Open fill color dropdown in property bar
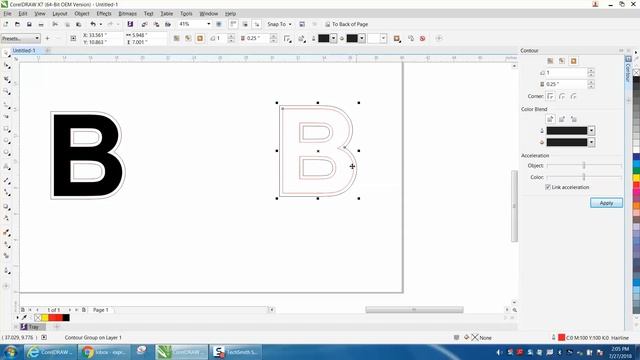 coord(362,38)
